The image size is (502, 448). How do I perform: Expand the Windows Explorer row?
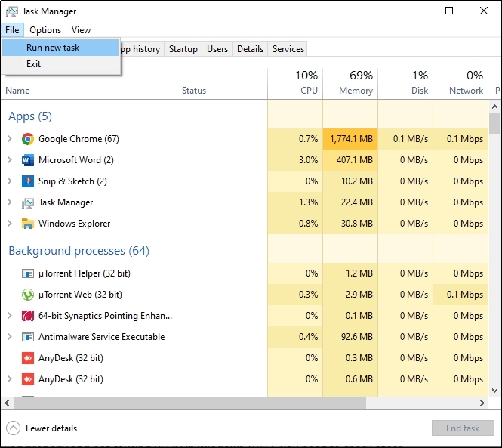point(10,224)
